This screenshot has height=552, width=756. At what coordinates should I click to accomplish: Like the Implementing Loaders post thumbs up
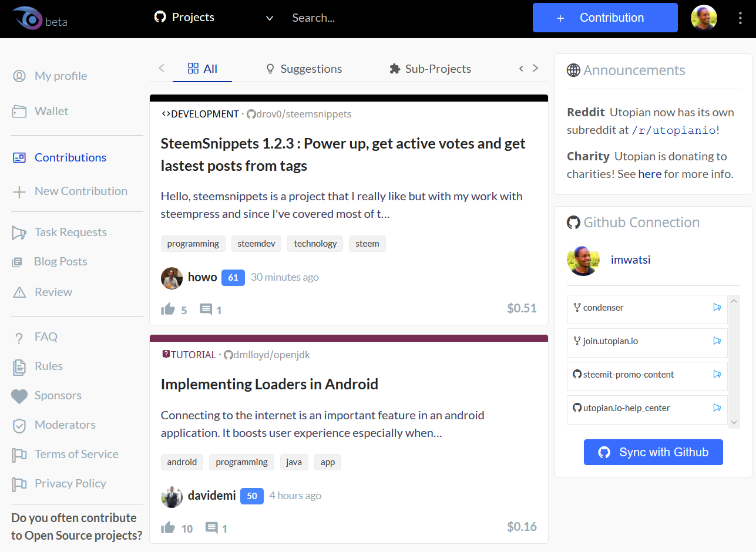[168, 527]
